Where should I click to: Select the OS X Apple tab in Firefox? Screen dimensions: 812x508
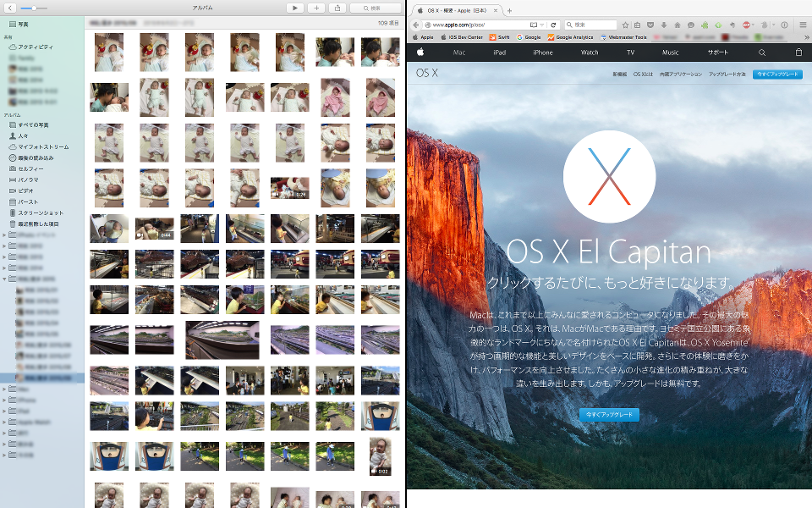point(456,10)
